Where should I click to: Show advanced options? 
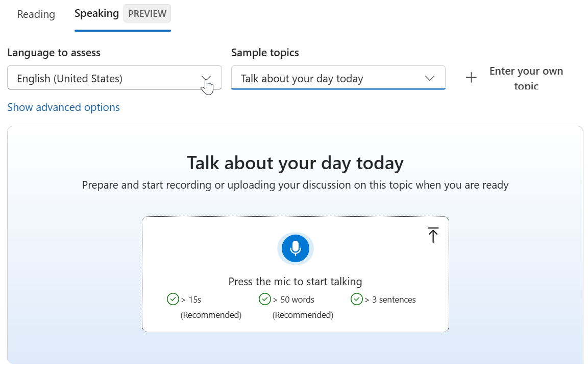point(63,107)
